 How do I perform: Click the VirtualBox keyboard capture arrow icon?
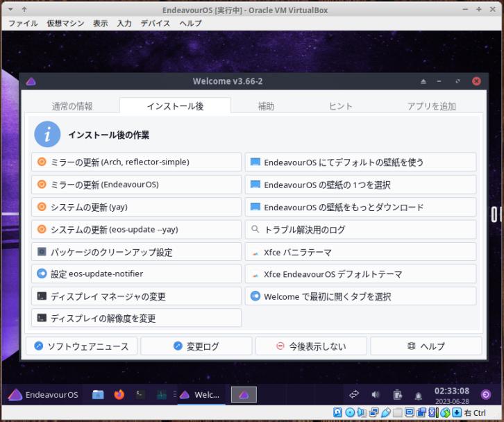(x=457, y=412)
